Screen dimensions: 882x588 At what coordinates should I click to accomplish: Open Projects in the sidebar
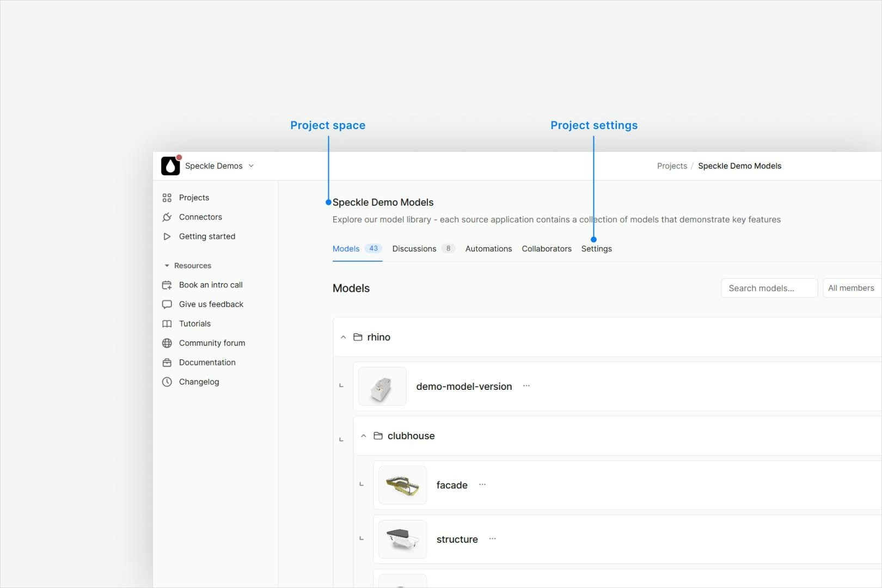click(x=194, y=198)
